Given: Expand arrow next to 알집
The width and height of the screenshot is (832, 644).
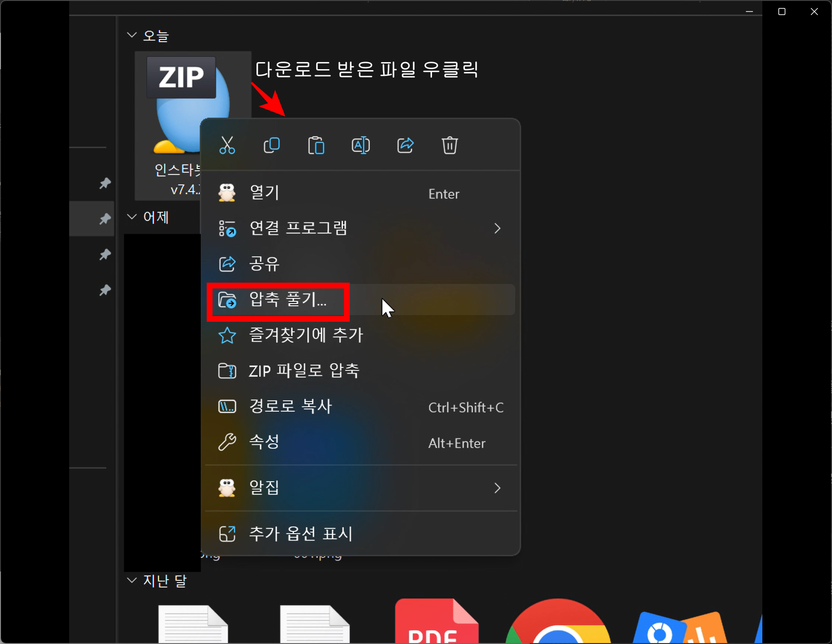Looking at the screenshot, I should 497,488.
